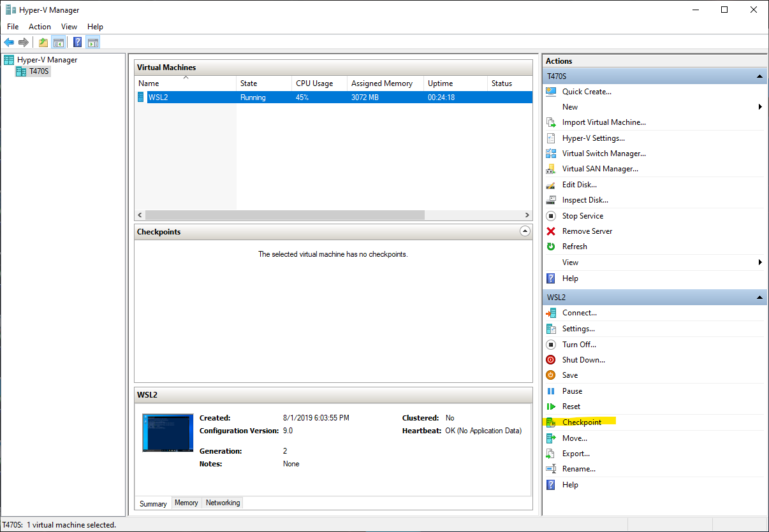Click the Connect... action link
This screenshot has height=532, width=769.
[x=579, y=313]
